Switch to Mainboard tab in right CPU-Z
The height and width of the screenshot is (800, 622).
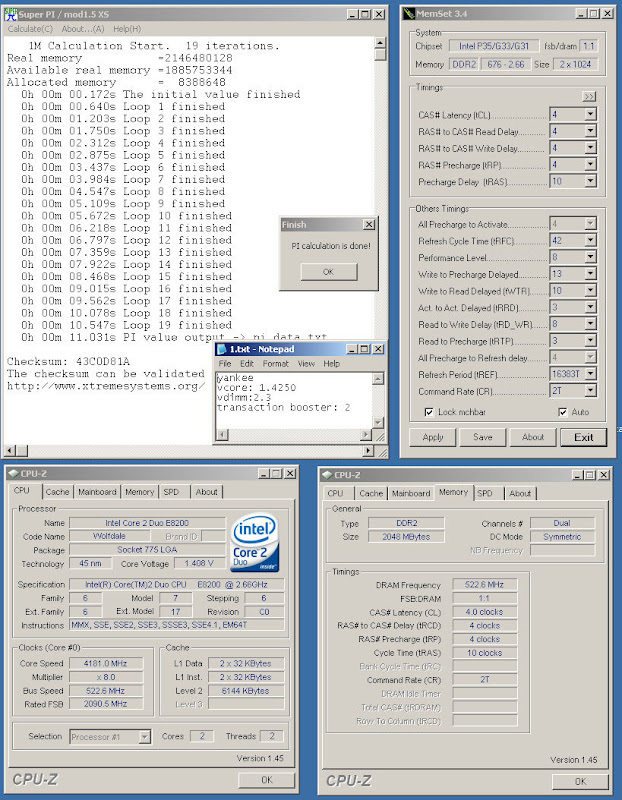[411, 493]
